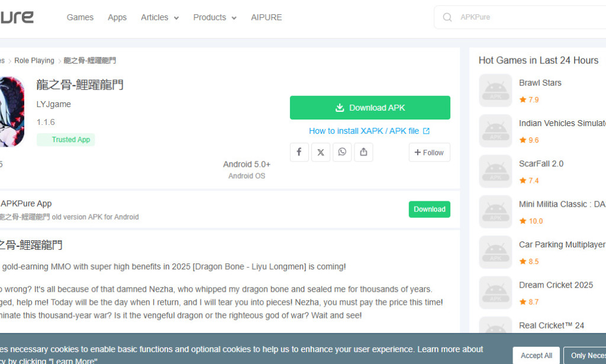Accept all cookies in the banner
The image size is (606, 364).
point(536,355)
